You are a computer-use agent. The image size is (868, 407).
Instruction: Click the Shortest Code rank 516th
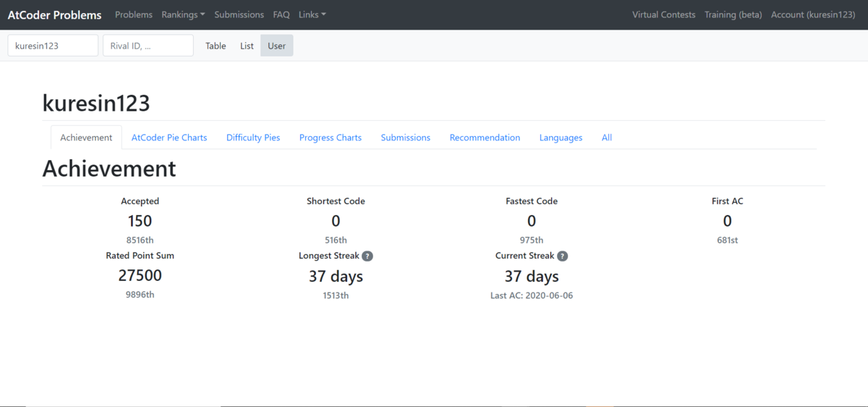336,240
